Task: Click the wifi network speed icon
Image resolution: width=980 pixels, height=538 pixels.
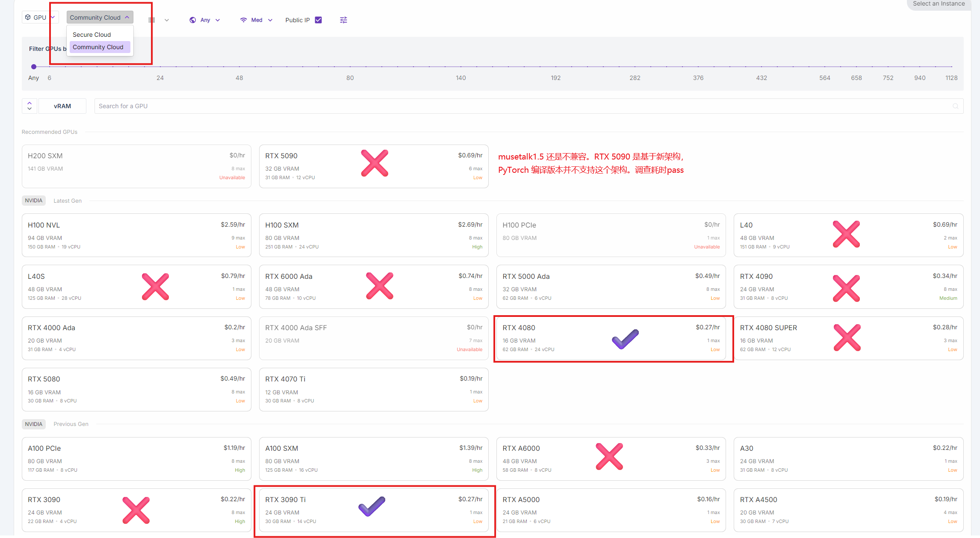Action: point(243,20)
